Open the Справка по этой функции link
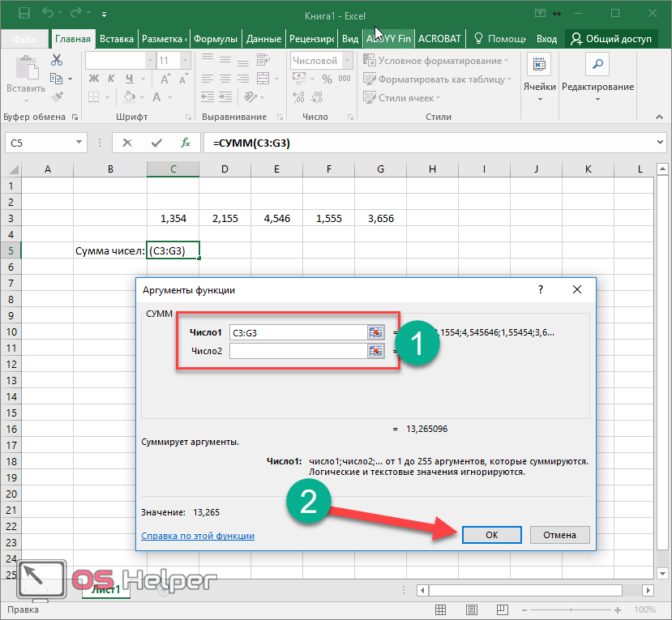The height and width of the screenshot is (620, 672). tap(198, 536)
